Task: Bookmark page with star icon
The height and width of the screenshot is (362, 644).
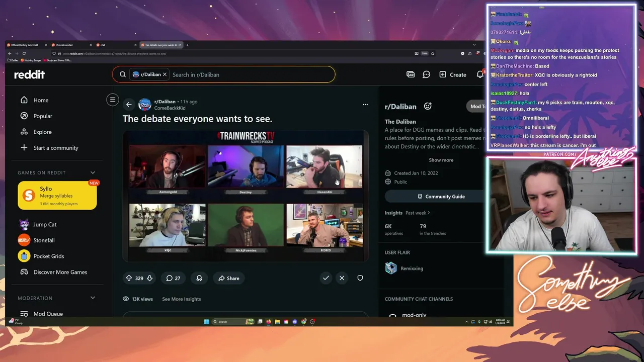Action: pyautogui.click(x=433, y=53)
